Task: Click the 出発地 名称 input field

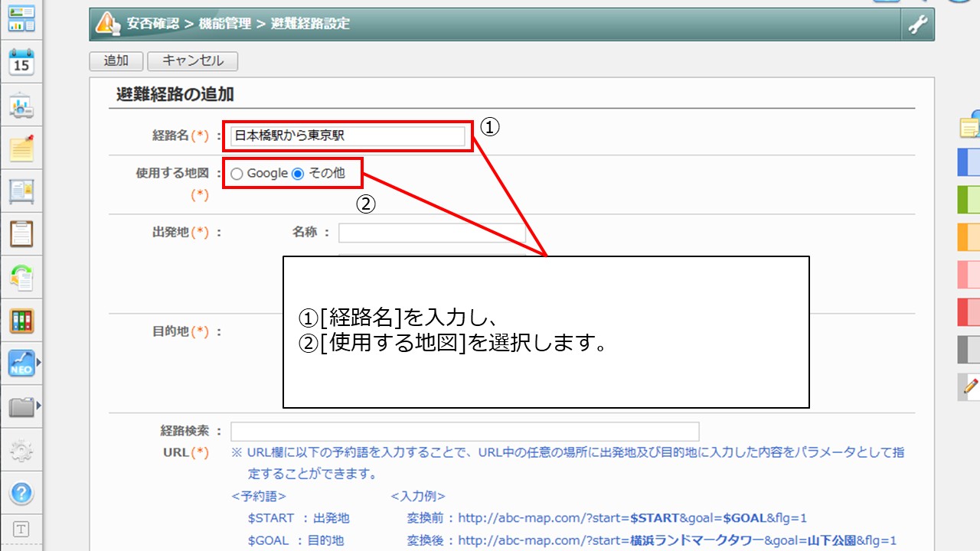Action: 432,233
